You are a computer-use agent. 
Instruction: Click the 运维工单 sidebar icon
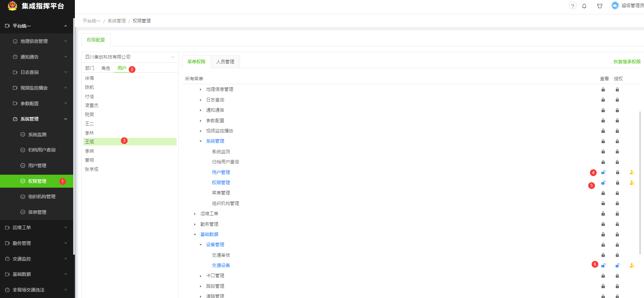click(7, 228)
